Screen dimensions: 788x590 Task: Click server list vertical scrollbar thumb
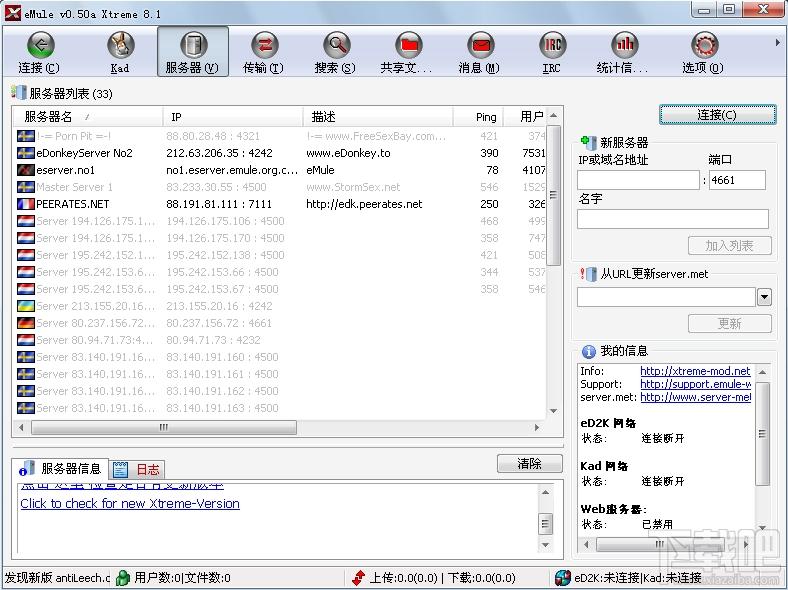[553, 195]
